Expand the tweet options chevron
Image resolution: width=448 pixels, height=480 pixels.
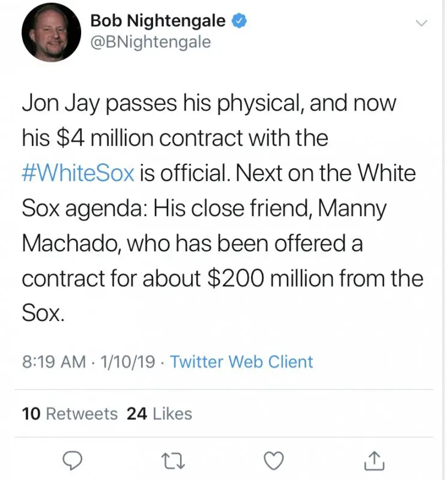(x=422, y=23)
